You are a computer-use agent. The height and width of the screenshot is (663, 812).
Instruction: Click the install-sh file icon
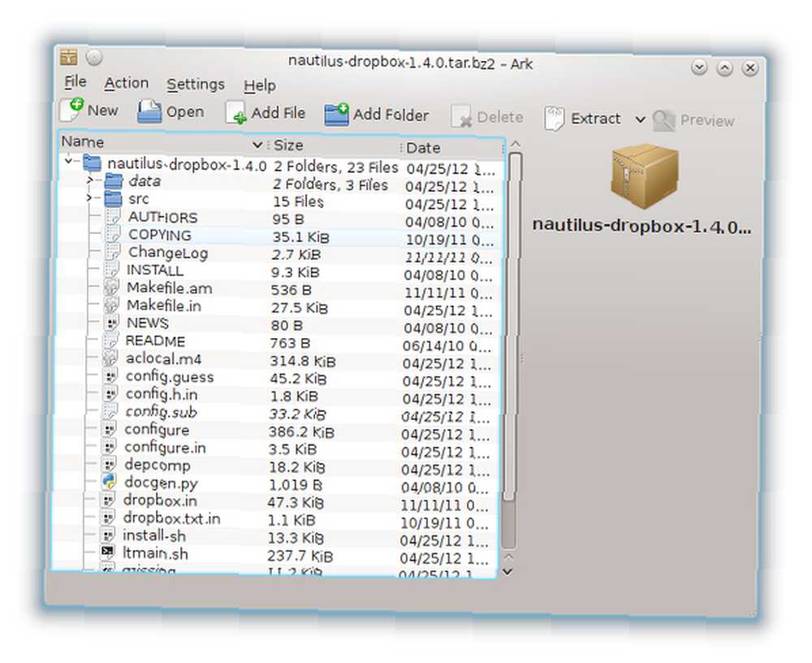107,535
